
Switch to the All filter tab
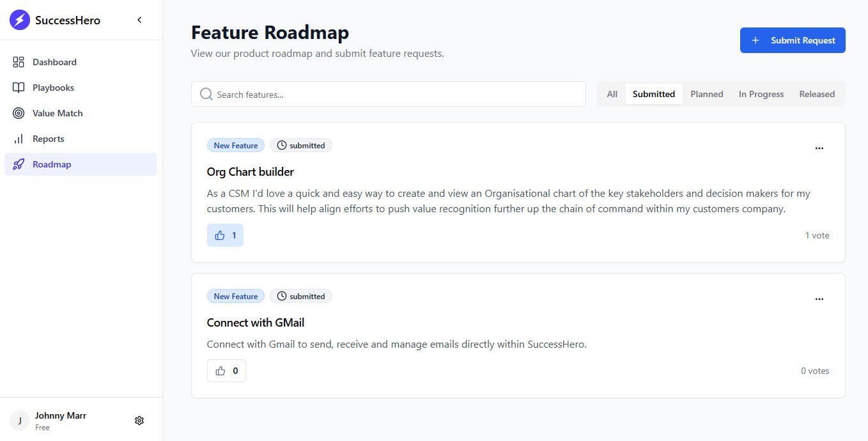612,94
